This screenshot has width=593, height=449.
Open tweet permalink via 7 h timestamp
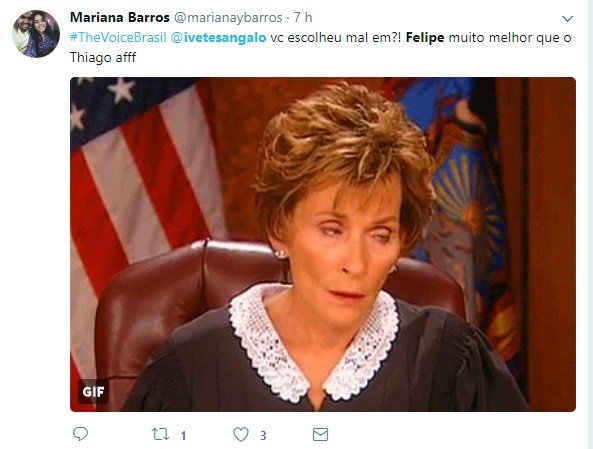click(x=303, y=17)
